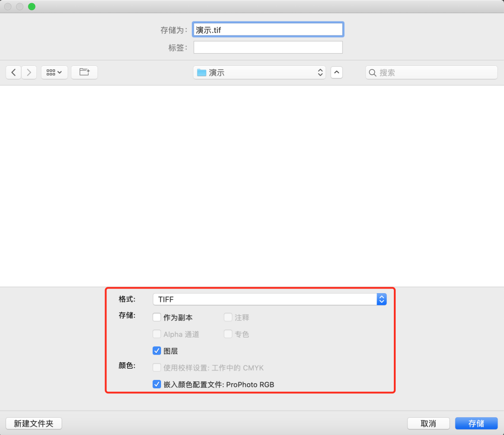The height and width of the screenshot is (435, 504).
Task: Click the 存储 button to save
Action: click(476, 423)
